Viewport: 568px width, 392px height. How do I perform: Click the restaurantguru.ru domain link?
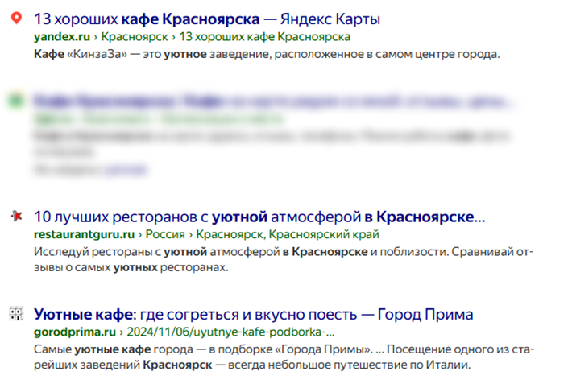tap(84, 234)
